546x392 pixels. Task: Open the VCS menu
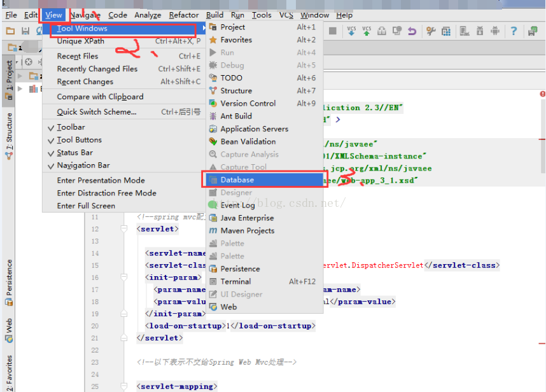point(286,15)
